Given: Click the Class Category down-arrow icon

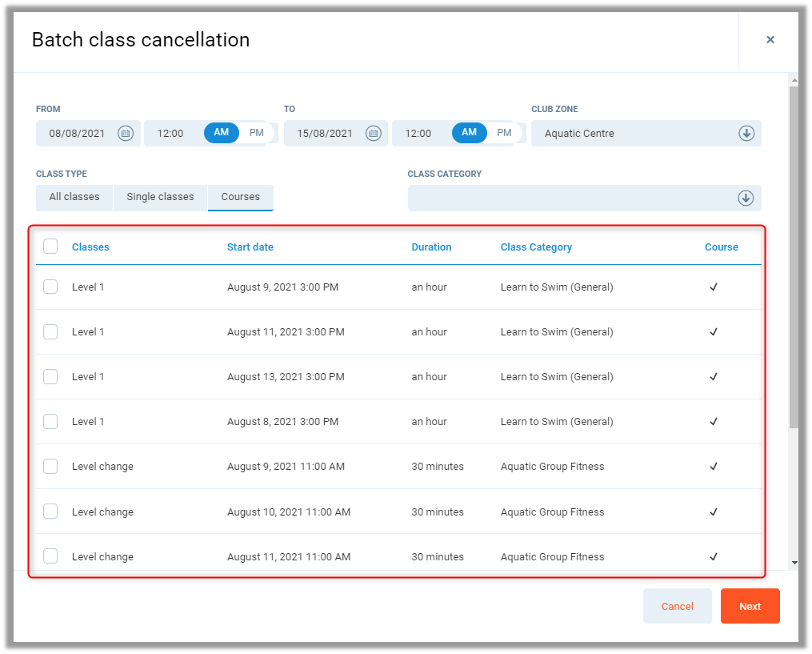Looking at the screenshot, I should point(746,198).
